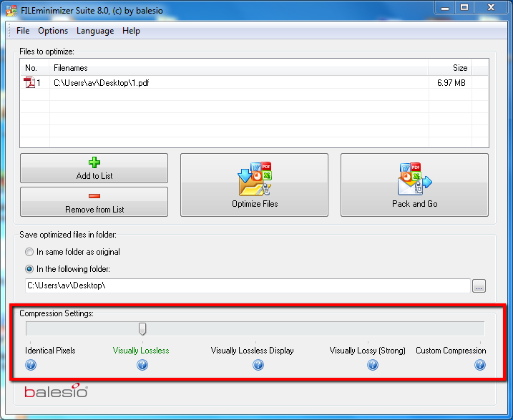Open the Options menu
Screen dimensions: 513x420
click(x=53, y=31)
